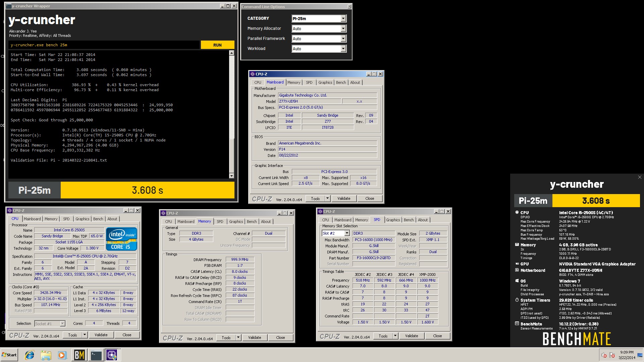The image size is (644, 362).
Task: Close the BenchMate result overlay
Action: (639, 177)
